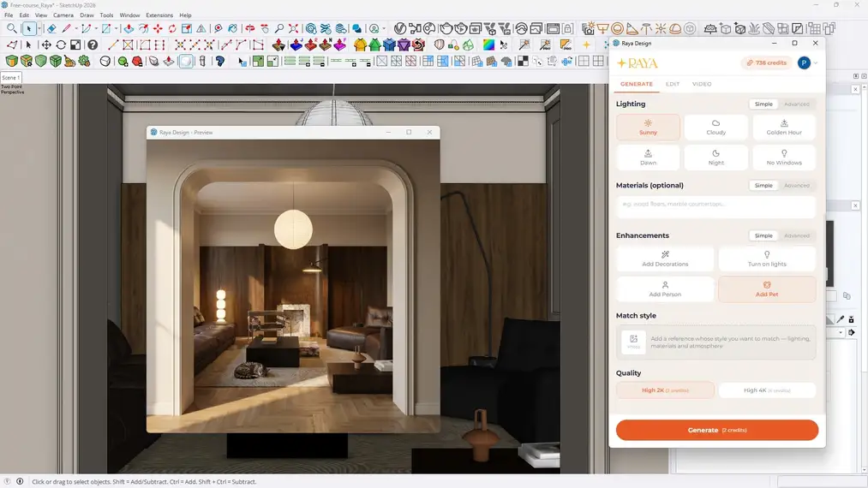
Task: Select Sunny lighting option
Action: tap(648, 128)
